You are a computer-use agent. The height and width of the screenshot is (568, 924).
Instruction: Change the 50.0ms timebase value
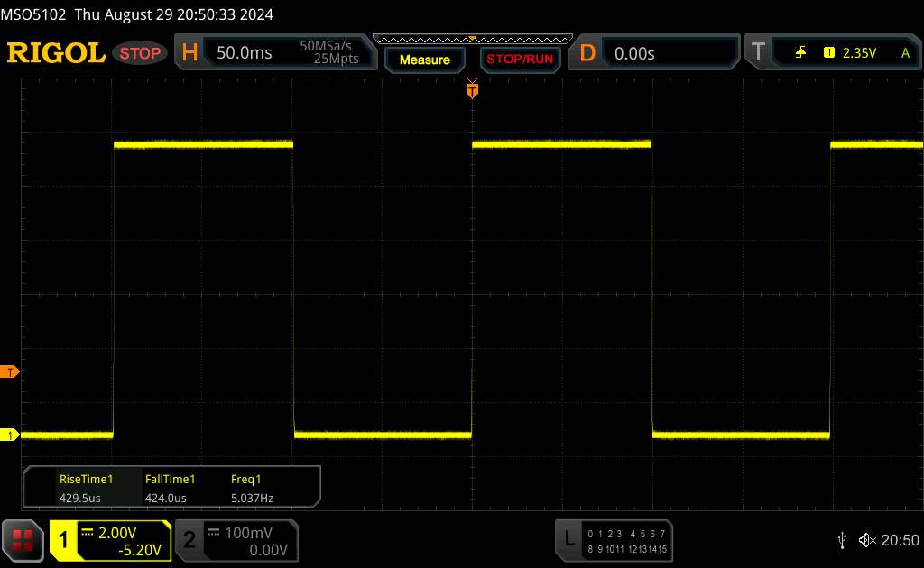click(244, 53)
